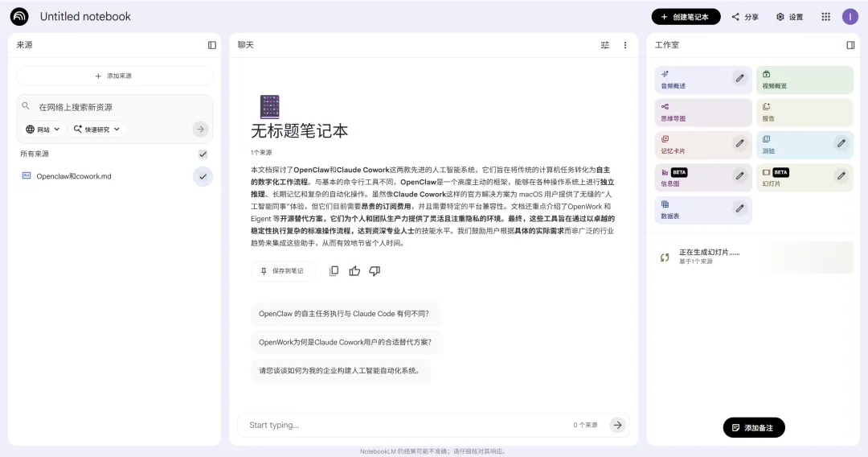Click 保存到笔记 save to note
Viewport: 868px width, 457px height.
[x=283, y=271]
